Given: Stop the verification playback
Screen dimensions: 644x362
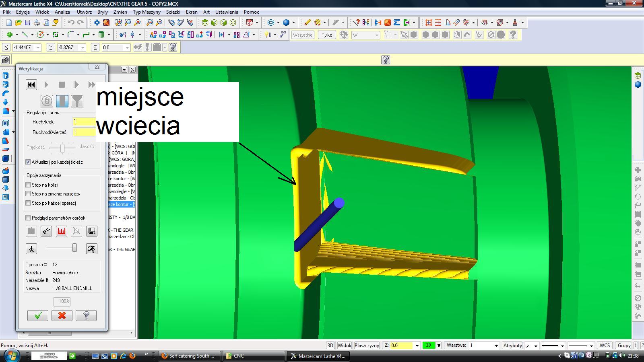Looking at the screenshot, I should coord(62,84).
